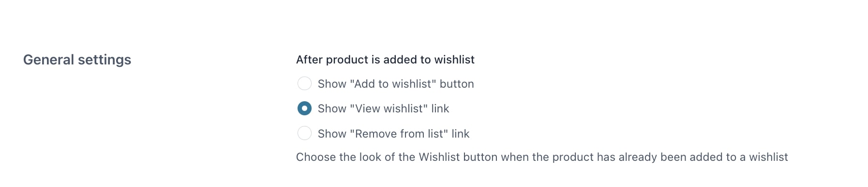Click the "After product is added to wishlist" title

[385, 60]
